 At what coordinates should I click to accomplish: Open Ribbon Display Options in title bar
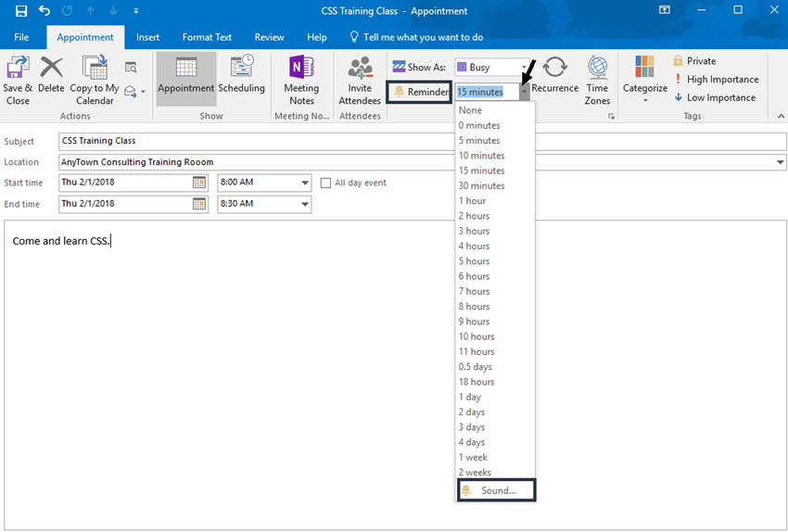click(x=665, y=10)
